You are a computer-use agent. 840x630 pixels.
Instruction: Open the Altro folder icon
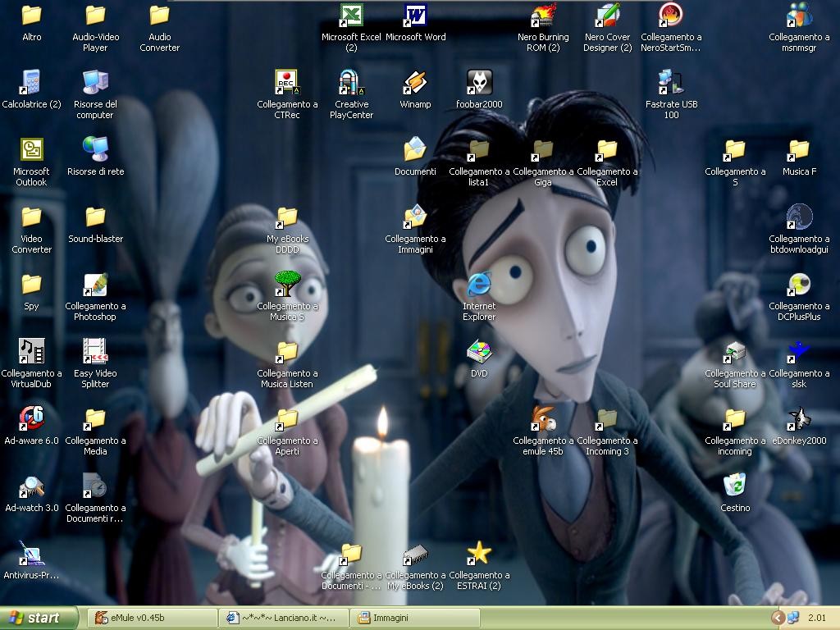[x=32, y=16]
